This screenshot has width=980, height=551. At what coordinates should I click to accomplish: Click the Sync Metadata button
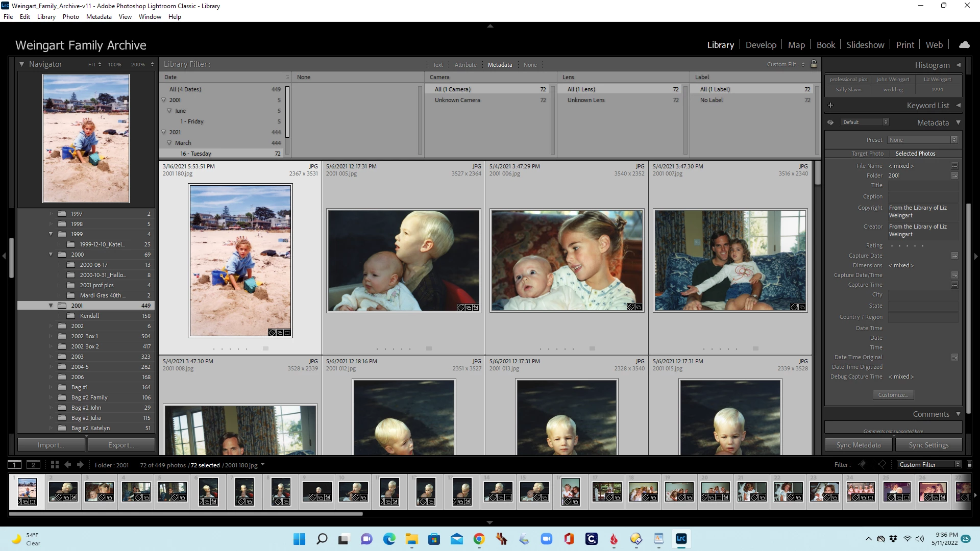858,445
